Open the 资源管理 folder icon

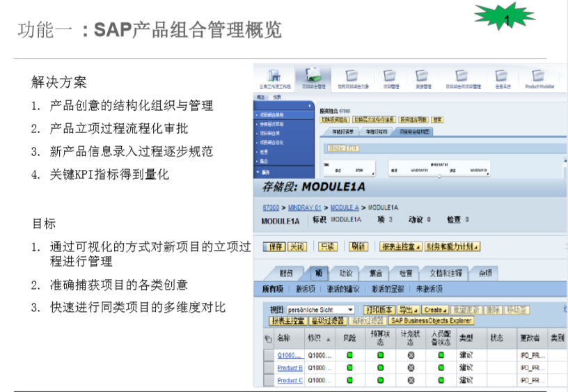coord(422,75)
